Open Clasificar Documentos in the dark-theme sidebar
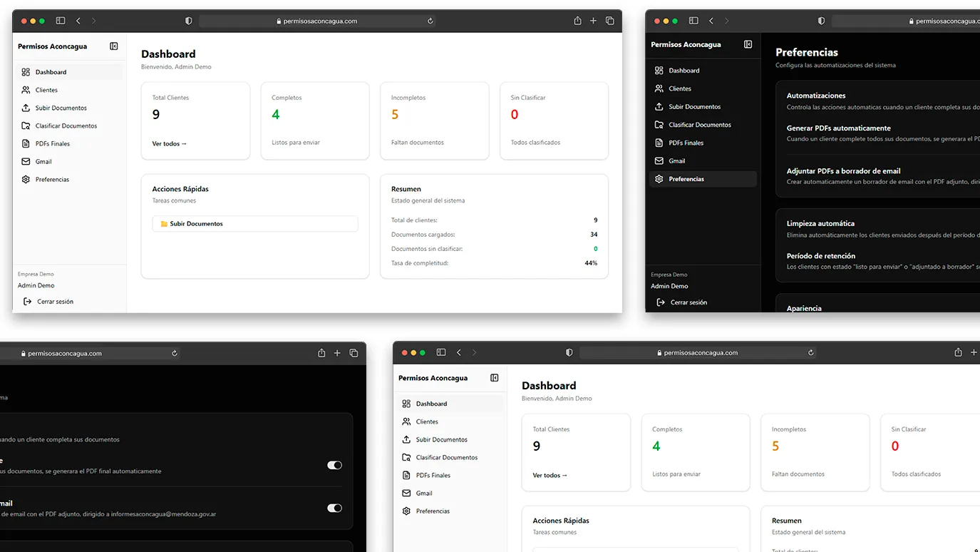The width and height of the screenshot is (980, 552). (x=699, y=125)
